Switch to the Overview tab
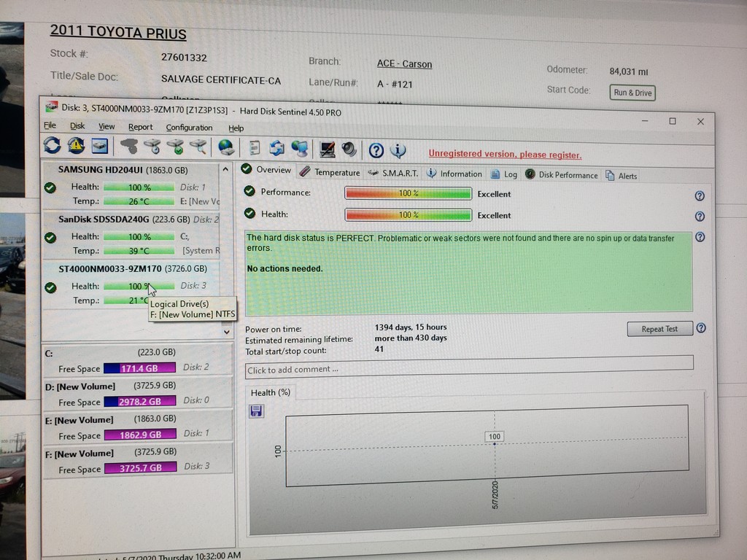Image resolution: width=747 pixels, height=560 pixels. coord(266,169)
